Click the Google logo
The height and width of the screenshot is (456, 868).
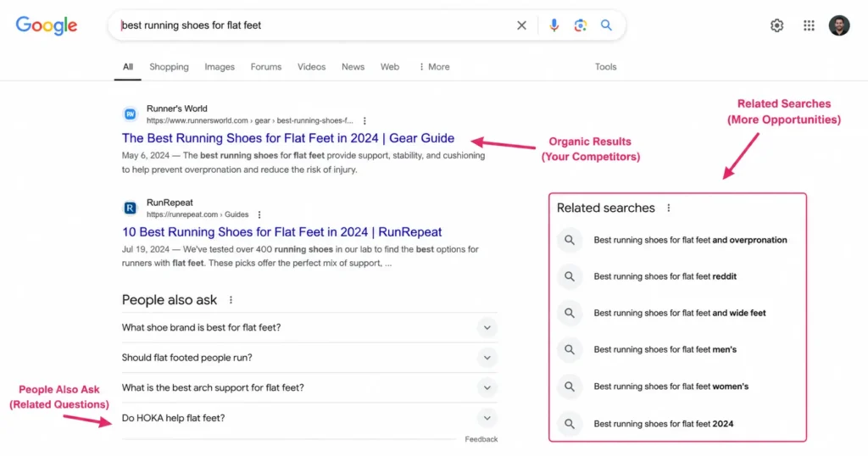click(x=47, y=25)
